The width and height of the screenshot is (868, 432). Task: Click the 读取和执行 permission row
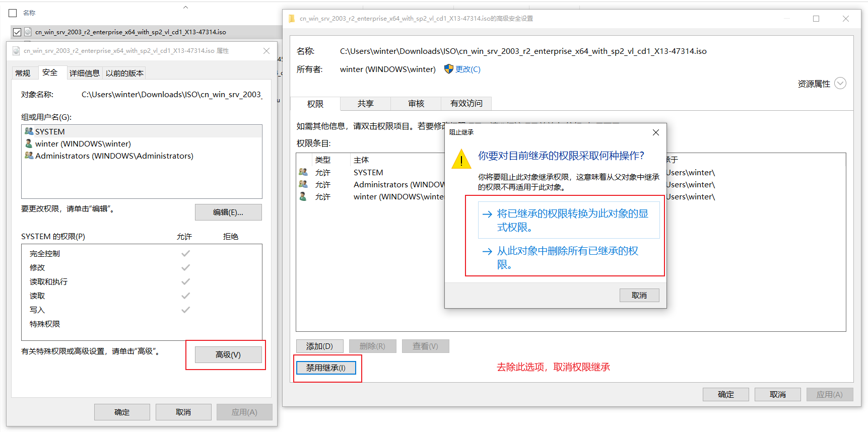(142, 282)
